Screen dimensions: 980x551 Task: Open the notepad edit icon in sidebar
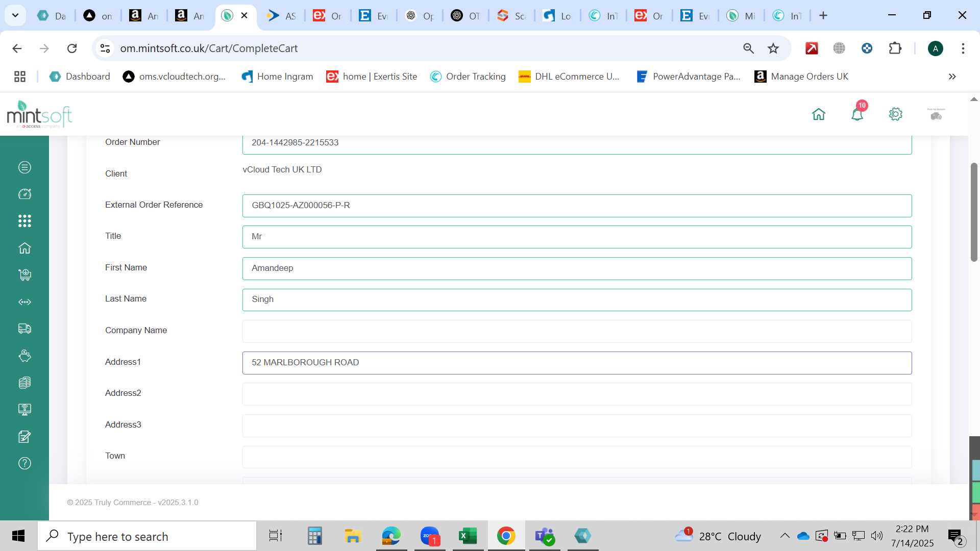(x=24, y=437)
